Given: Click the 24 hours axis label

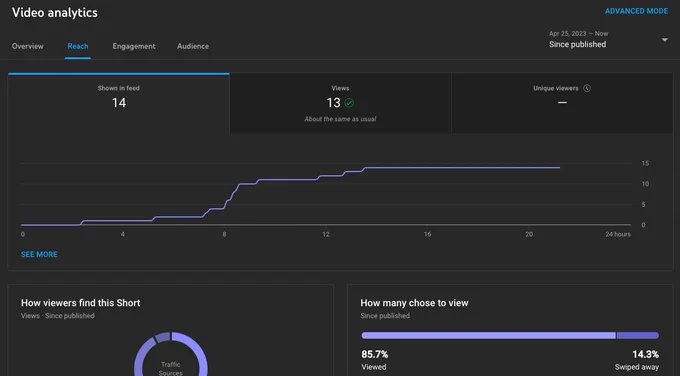Looking at the screenshot, I should [x=618, y=234].
